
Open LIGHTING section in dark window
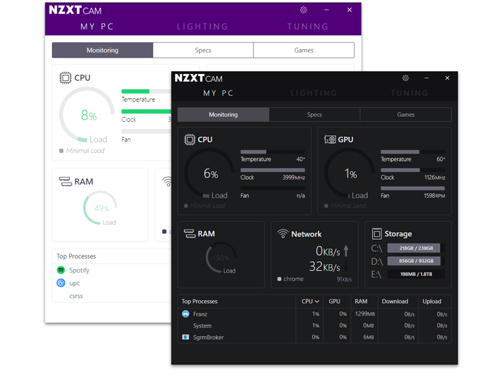(x=314, y=93)
